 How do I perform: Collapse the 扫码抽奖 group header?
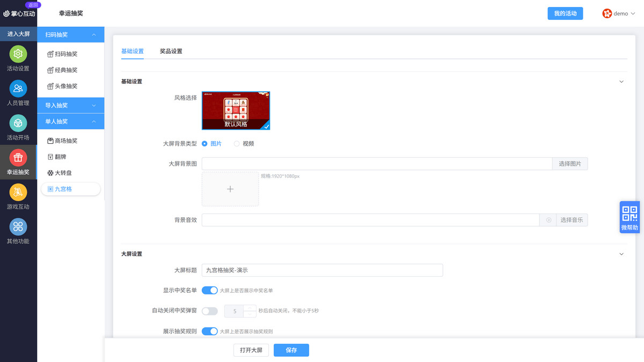pyautogui.click(x=71, y=34)
